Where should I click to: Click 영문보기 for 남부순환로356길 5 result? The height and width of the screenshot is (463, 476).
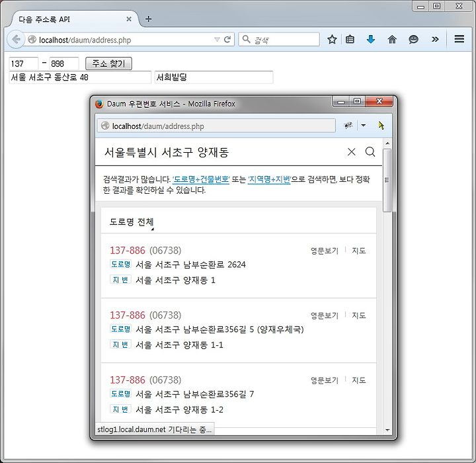click(x=324, y=316)
